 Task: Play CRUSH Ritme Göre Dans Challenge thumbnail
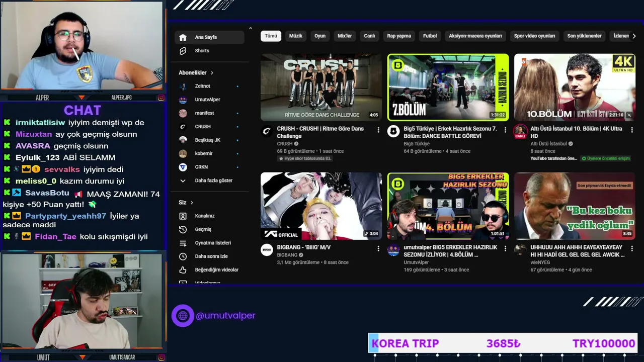click(x=321, y=87)
